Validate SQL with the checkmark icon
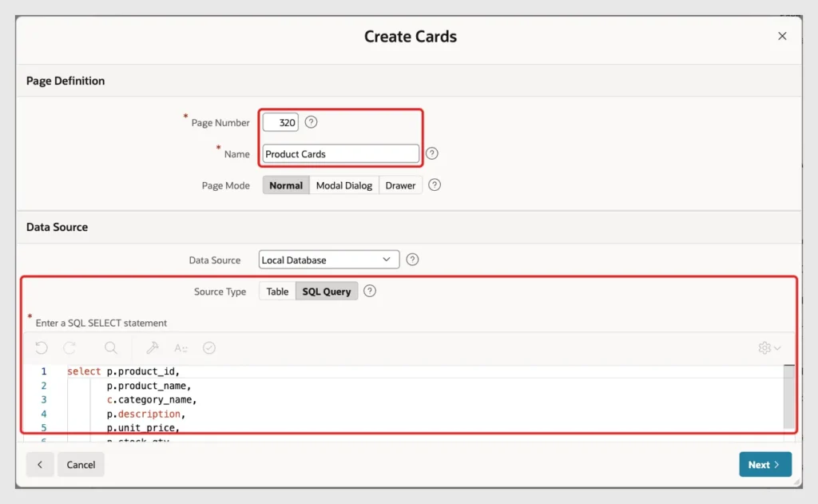818x504 pixels. coord(209,347)
